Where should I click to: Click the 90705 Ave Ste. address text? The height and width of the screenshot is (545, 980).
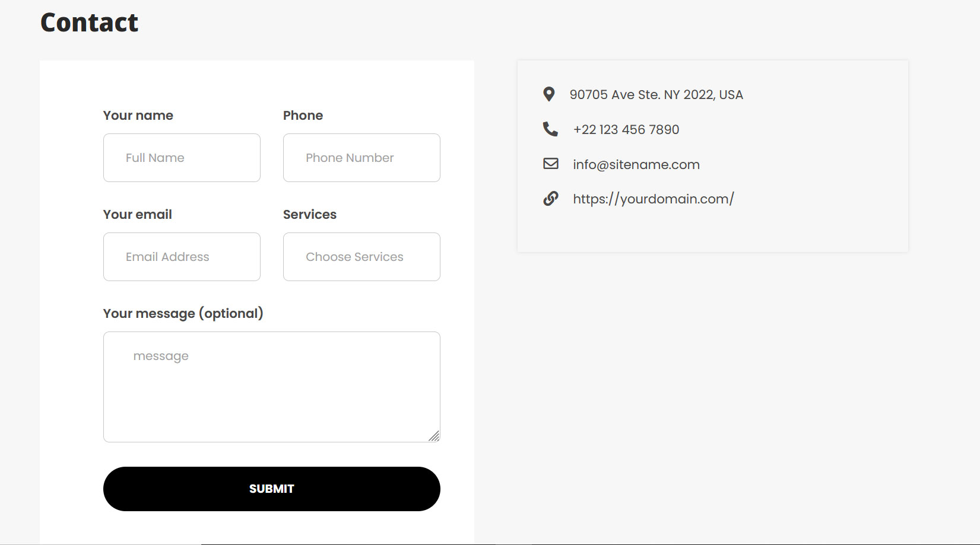pos(656,95)
